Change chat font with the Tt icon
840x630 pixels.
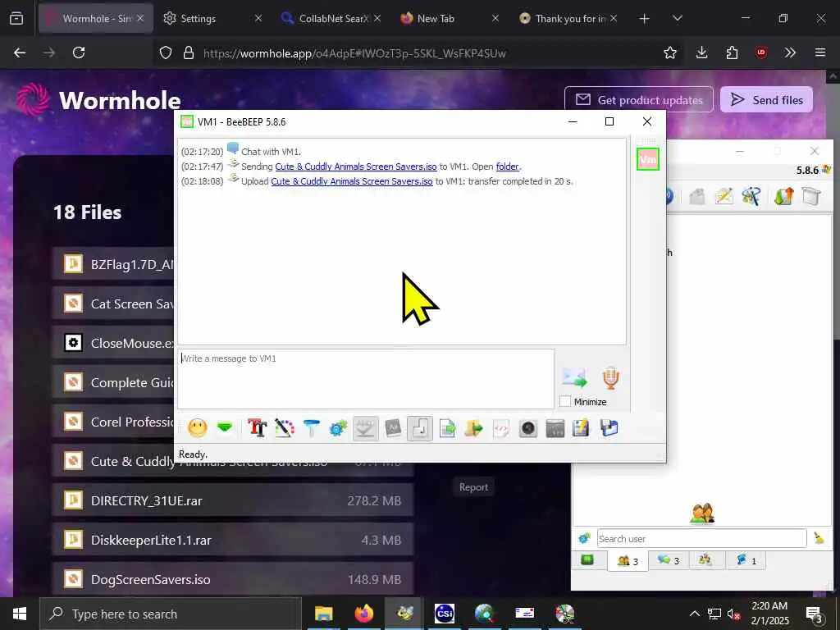[x=257, y=428]
